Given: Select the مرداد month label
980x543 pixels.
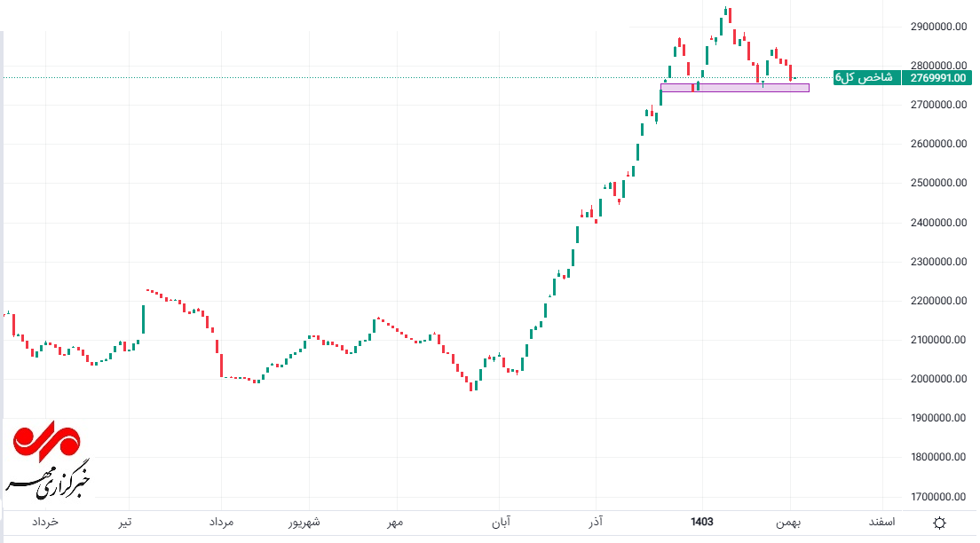Looking at the screenshot, I should [221, 523].
